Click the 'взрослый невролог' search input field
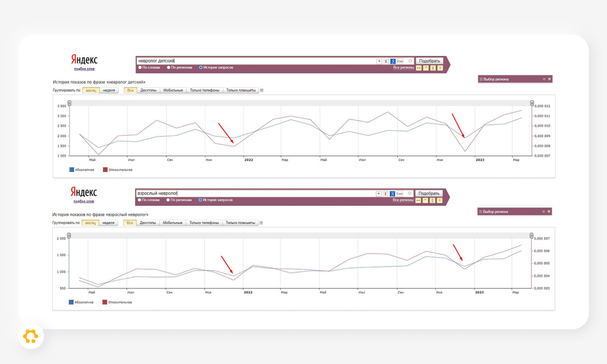607x364 pixels. (256, 193)
